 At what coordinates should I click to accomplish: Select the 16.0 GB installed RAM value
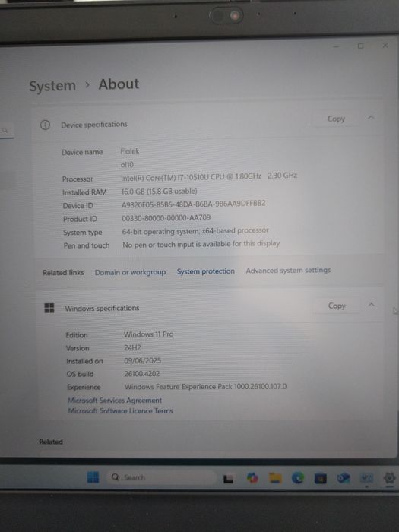click(159, 192)
